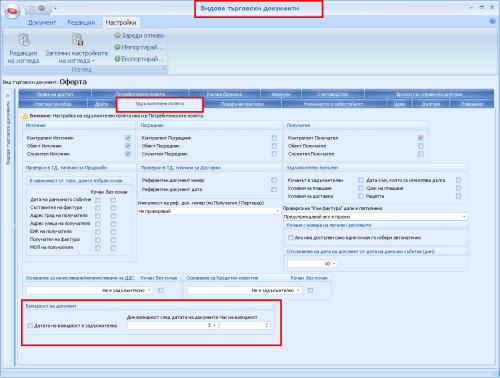This screenshot has width=500, height=378.
Task: Open the quick access toolbar customize arrow
Action: pyautogui.click(x=55, y=8)
